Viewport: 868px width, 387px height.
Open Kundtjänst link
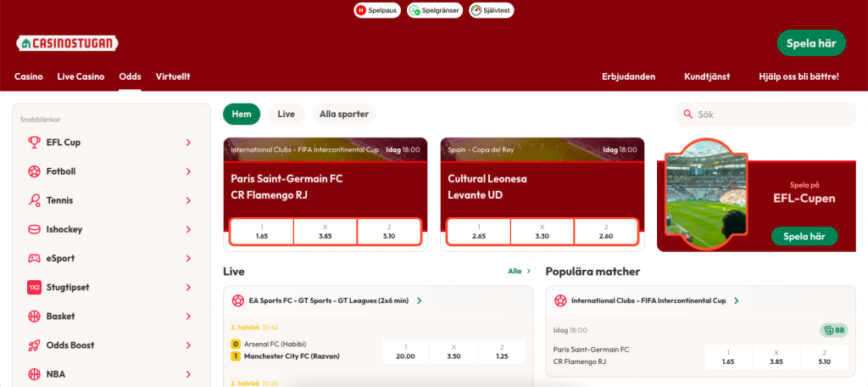pos(707,76)
